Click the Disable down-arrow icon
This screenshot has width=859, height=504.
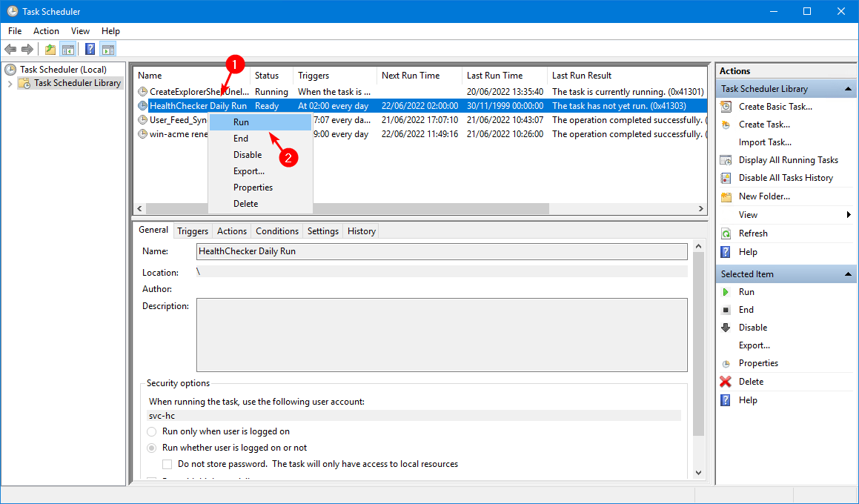point(726,328)
